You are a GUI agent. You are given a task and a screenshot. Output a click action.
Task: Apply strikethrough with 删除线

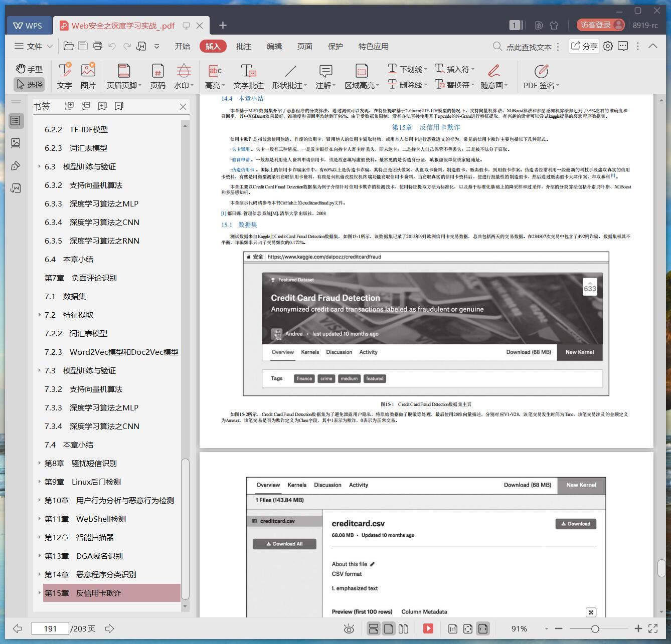(407, 85)
